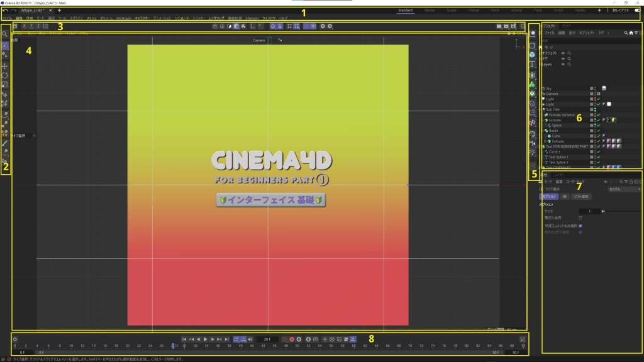Step to next frame
The image size is (644, 362).
(213, 339)
